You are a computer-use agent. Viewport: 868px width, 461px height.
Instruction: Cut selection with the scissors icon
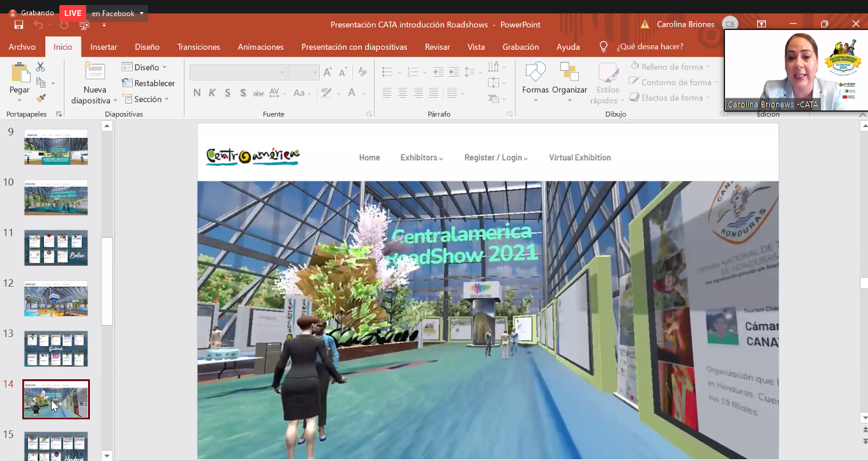click(x=41, y=66)
